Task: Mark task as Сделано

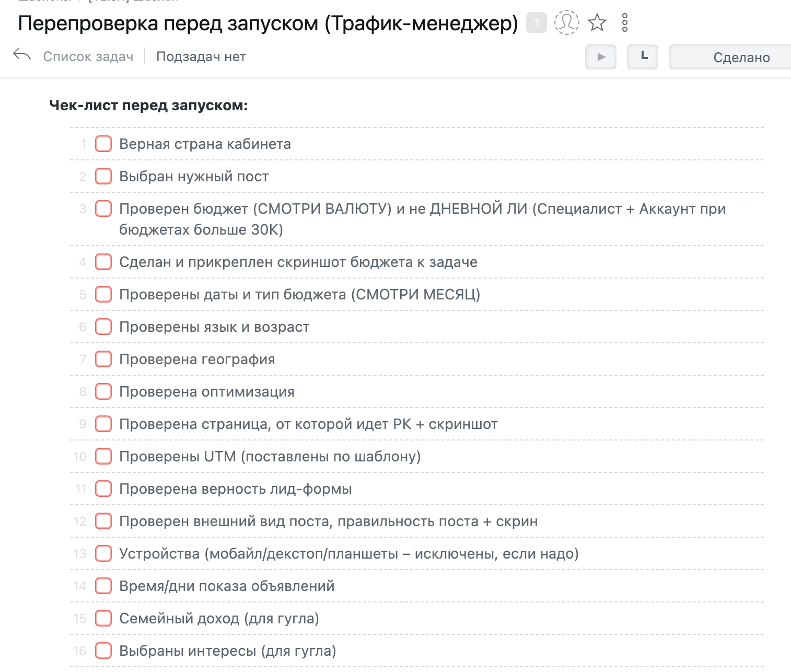Action: click(741, 57)
